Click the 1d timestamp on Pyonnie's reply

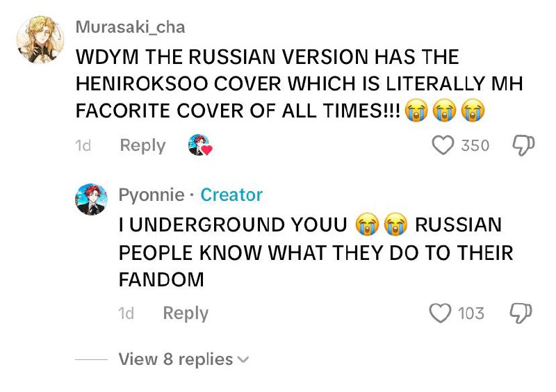click(x=126, y=313)
